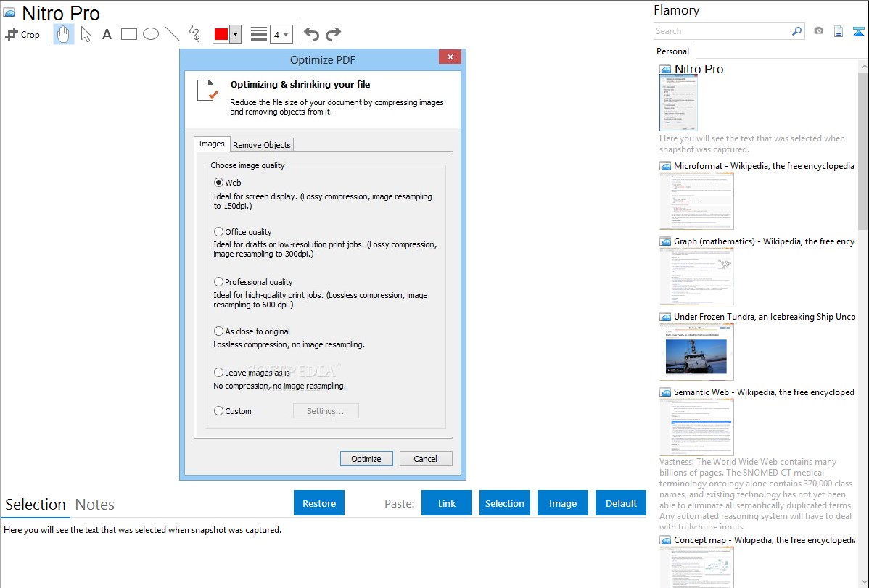Switch to the Images tab

pyautogui.click(x=212, y=144)
